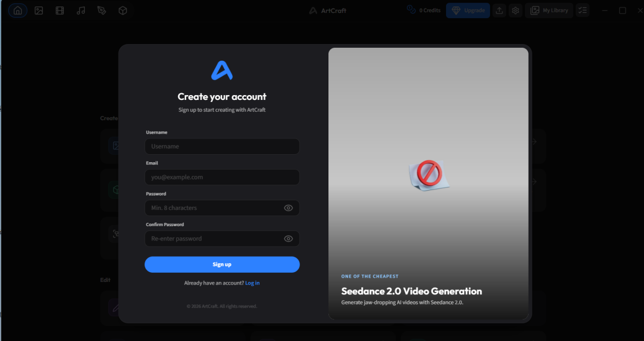
Task: Click the ArtCraft logo in the title bar
Action: [328, 10]
